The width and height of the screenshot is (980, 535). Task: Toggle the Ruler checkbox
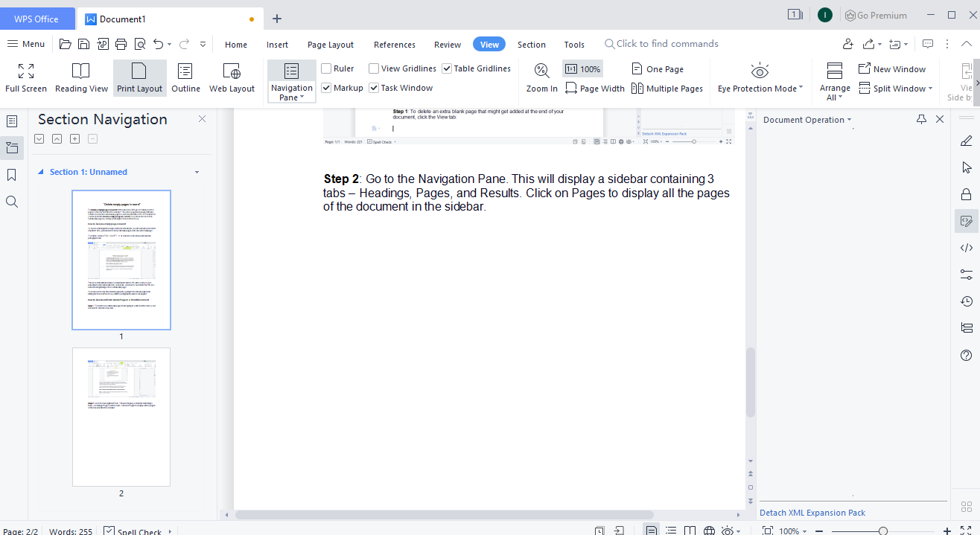click(325, 68)
